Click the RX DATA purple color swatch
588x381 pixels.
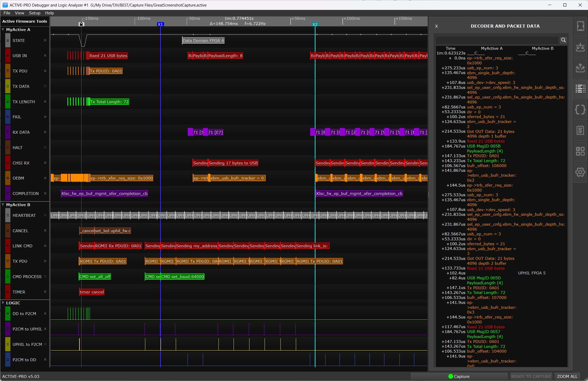click(x=8, y=132)
